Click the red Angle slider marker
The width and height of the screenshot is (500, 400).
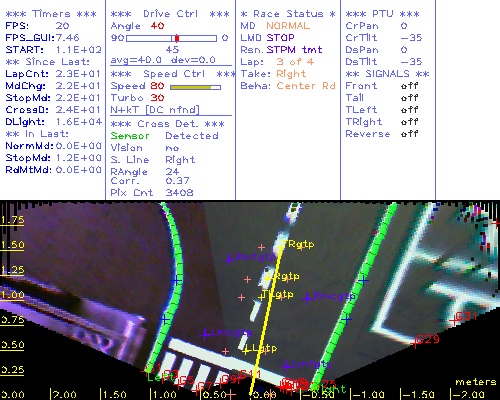click(x=177, y=38)
